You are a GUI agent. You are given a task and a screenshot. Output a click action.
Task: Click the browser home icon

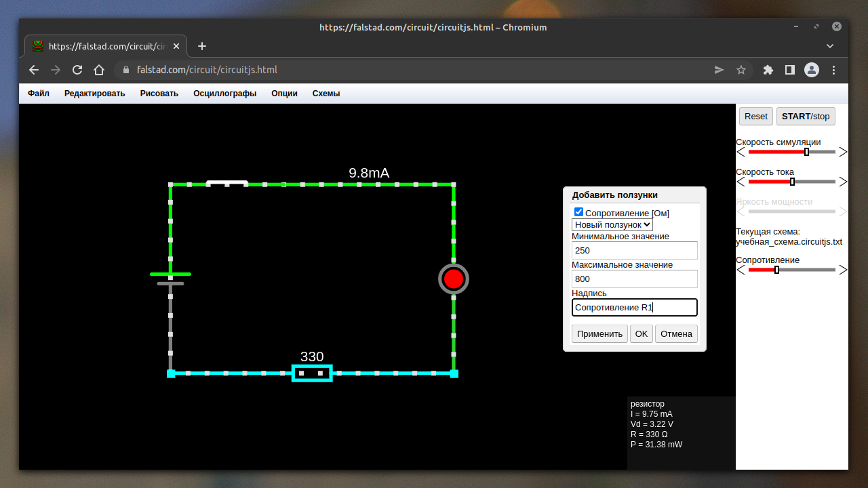99,70
